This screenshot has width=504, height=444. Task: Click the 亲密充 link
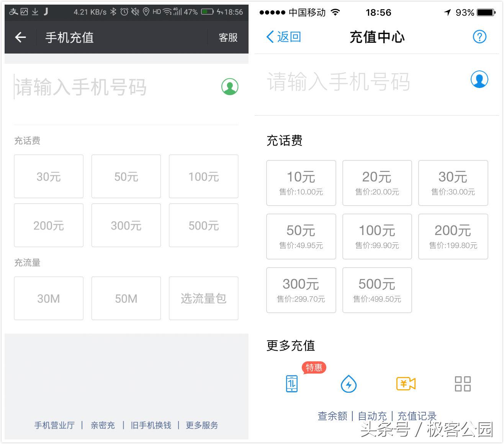[103, 425]
